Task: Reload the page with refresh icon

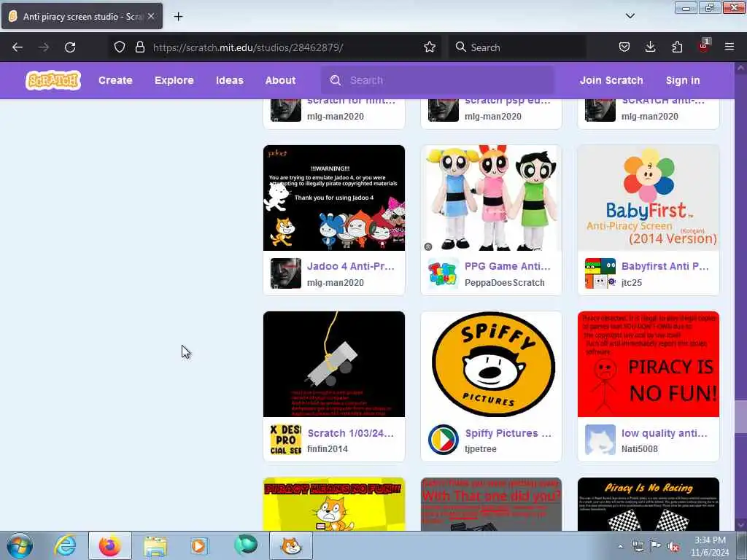Action: 70,47
